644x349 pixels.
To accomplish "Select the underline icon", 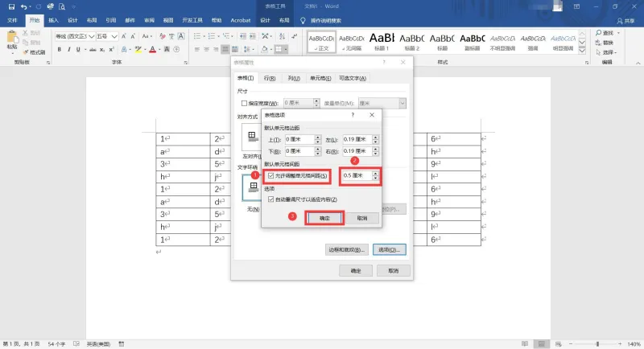I will [78, 50].
